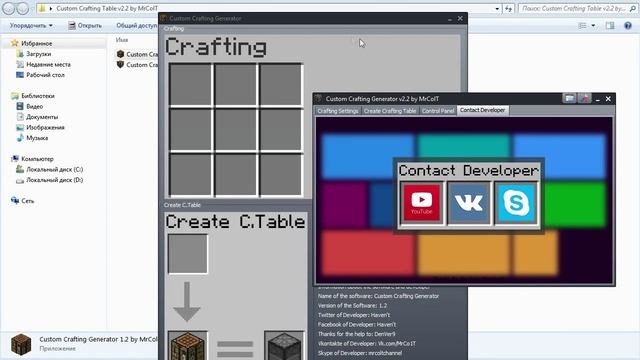The height and width of the screenshot is (360, 640).
Task: Click the refresh button next to address bar
Action: click(509, 8)
